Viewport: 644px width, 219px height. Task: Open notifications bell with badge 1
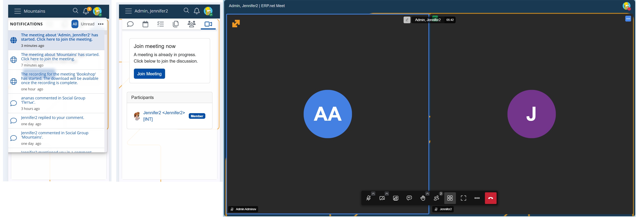pyautogui.click(x=86, y=11)
